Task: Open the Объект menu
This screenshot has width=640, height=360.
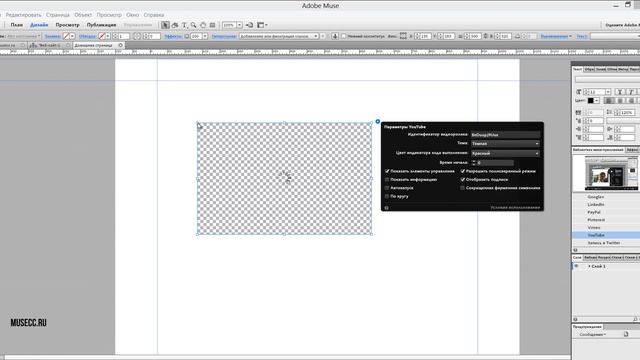Action: click(83, 15)
